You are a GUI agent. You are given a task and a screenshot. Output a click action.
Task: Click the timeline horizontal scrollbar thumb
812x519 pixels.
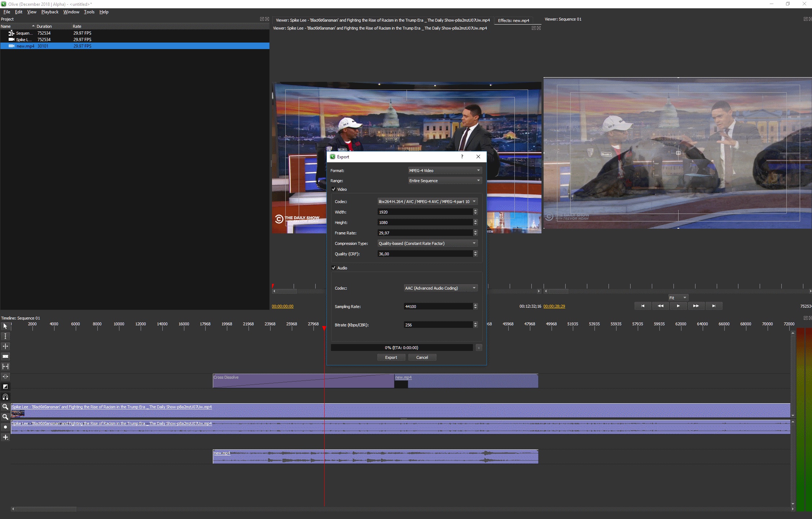[46, 509]
